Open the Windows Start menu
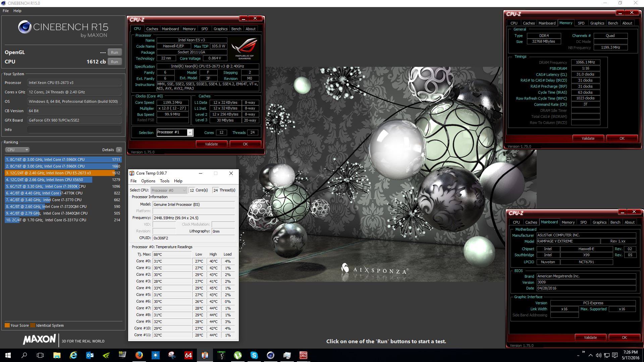Screen dimensions: 644x362 (8, 355)
